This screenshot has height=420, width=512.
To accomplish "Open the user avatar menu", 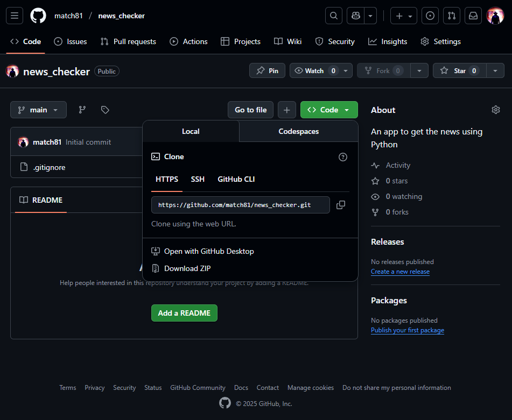I will (495, 16).
